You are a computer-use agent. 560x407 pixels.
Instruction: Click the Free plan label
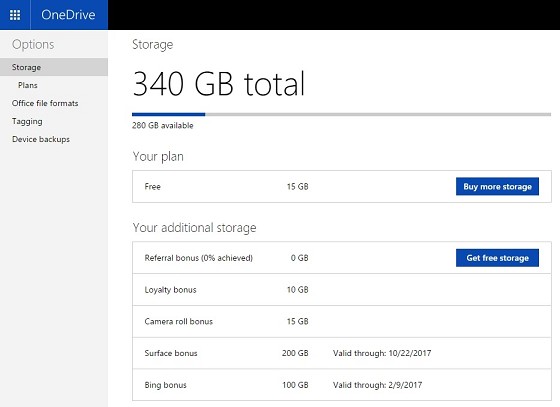(152, 186)
